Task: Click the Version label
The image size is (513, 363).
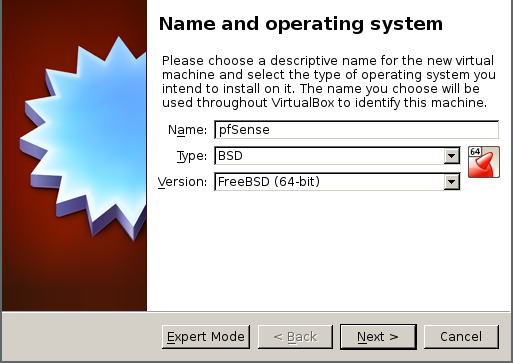Action: pyautogui.click(x=182, y=182)
